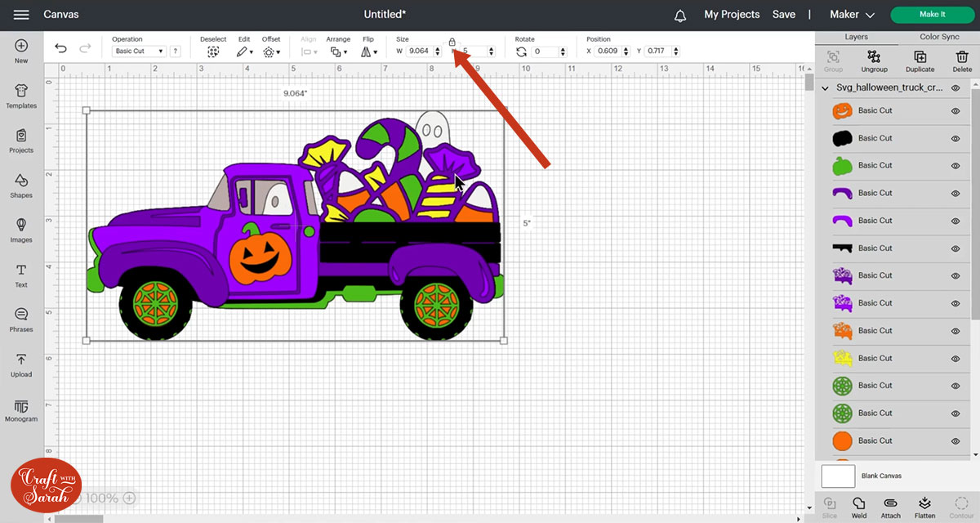Click the Undo arrow icon
This screenshot has height=523, width=980.
[60, 49]
